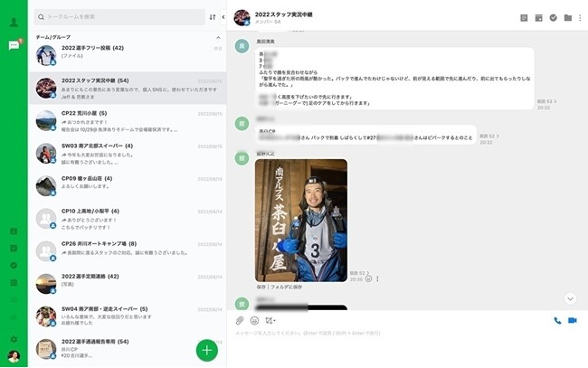The width and height of the screenshot is (588, 368).
Task: Open the runner photo thumbnail
Action: click(x=301, y=221)
